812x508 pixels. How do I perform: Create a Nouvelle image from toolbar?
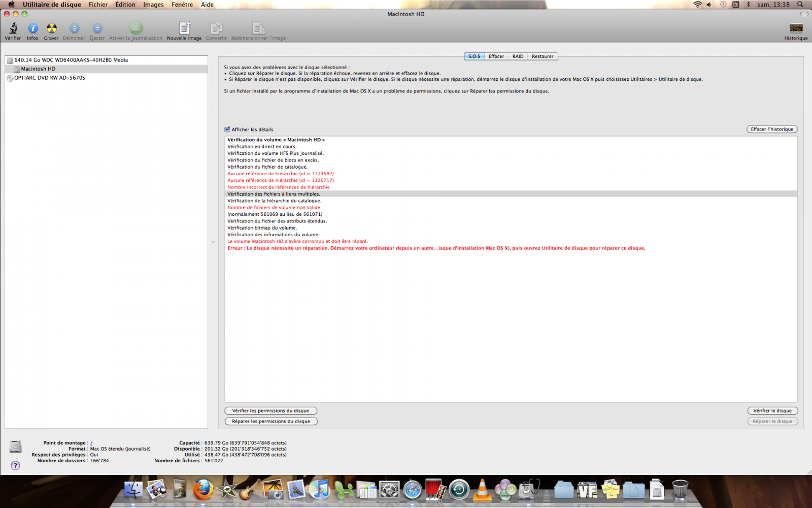(185, 28)
